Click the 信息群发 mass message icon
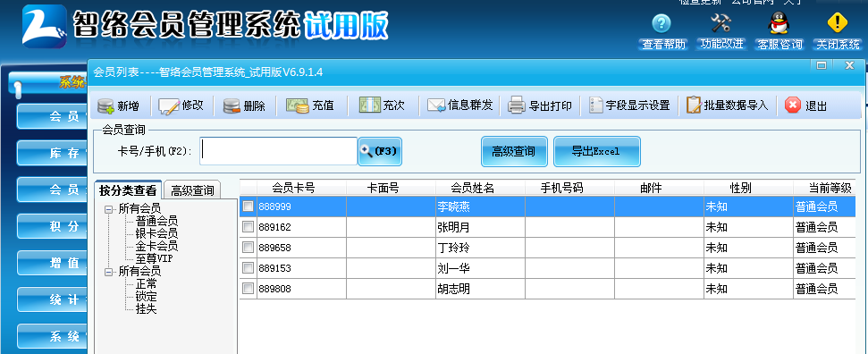 coord(436,105)
